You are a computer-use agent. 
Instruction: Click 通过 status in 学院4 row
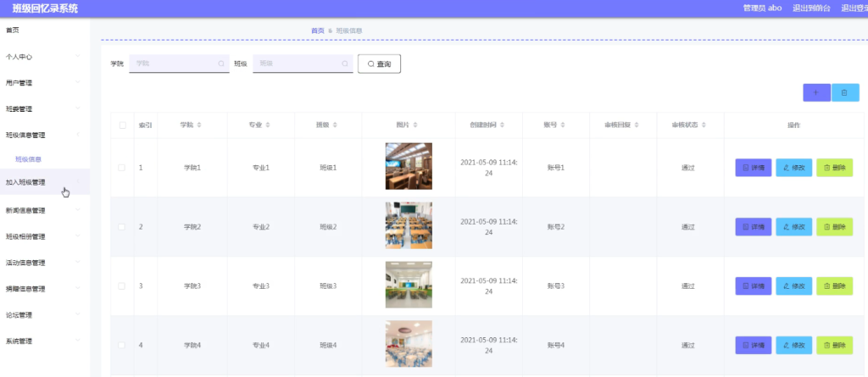pyautogui.click(x=688, y=346)
